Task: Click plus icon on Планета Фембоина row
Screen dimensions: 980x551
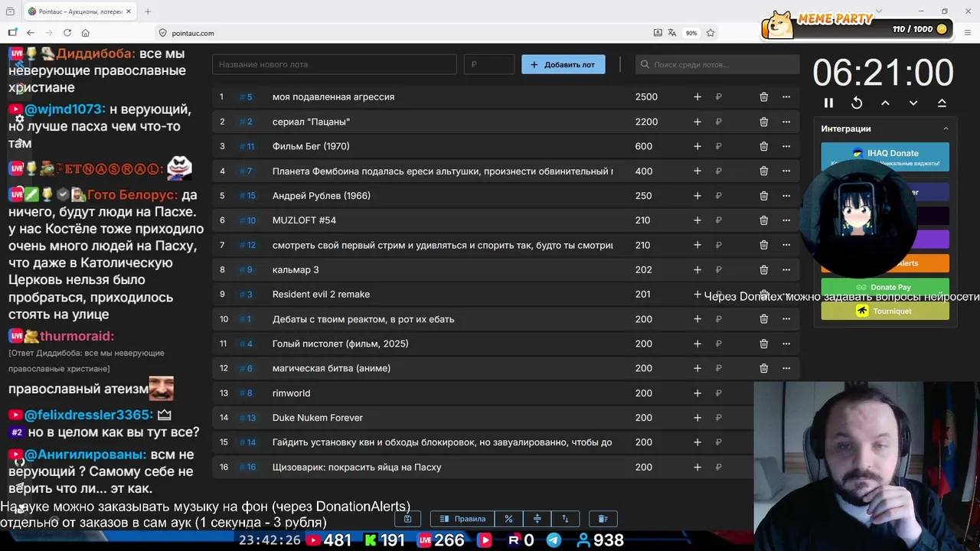Action: point(697,171)
